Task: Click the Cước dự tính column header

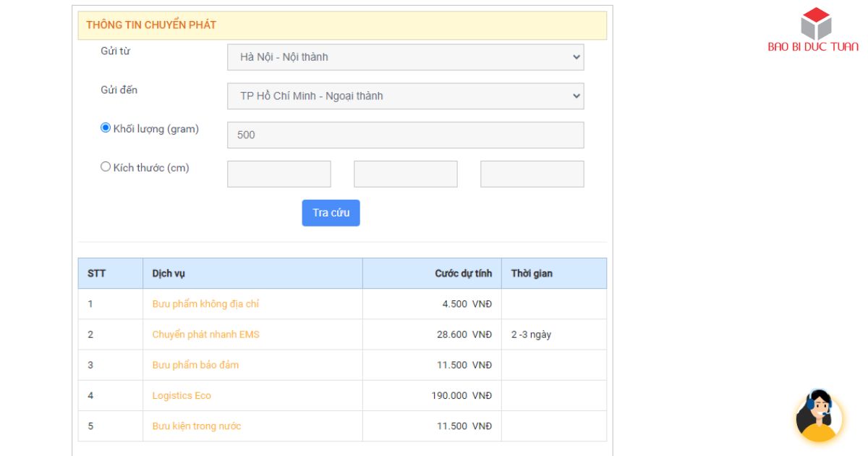Action: pyautogui.click(x=463, y=274)
